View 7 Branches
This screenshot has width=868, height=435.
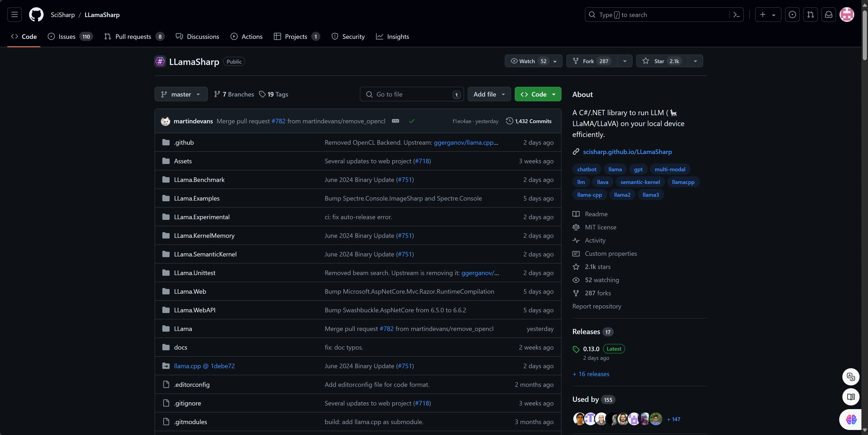point(234,94)
